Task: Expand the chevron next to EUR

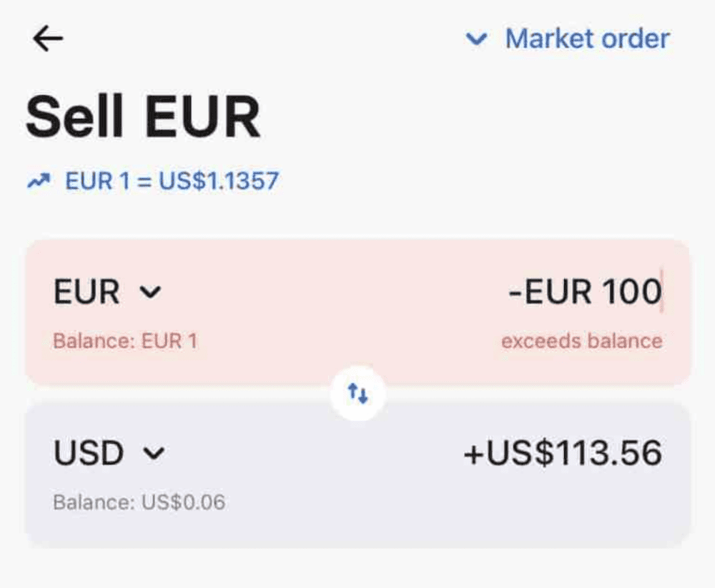Action: click(151, 292)
